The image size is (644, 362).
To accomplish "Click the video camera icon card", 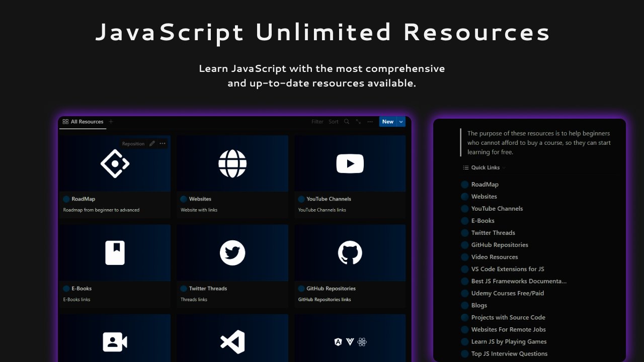I will tap(115, 342).
